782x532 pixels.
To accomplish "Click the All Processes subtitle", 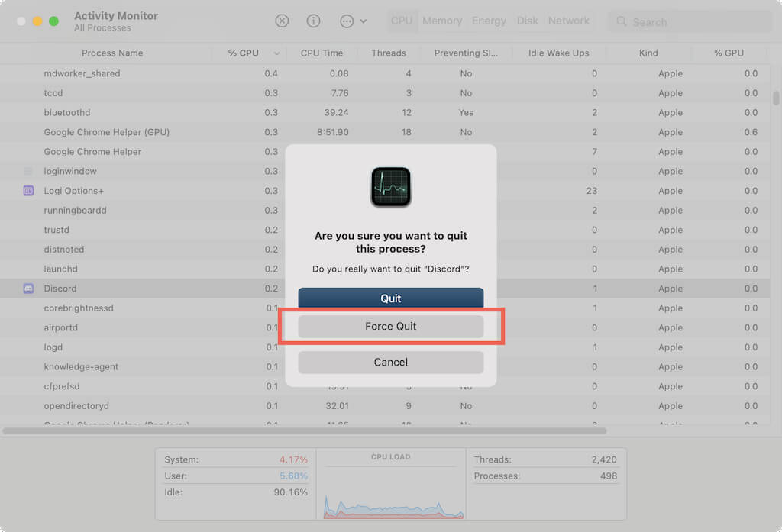I will [x=102, y=28].
